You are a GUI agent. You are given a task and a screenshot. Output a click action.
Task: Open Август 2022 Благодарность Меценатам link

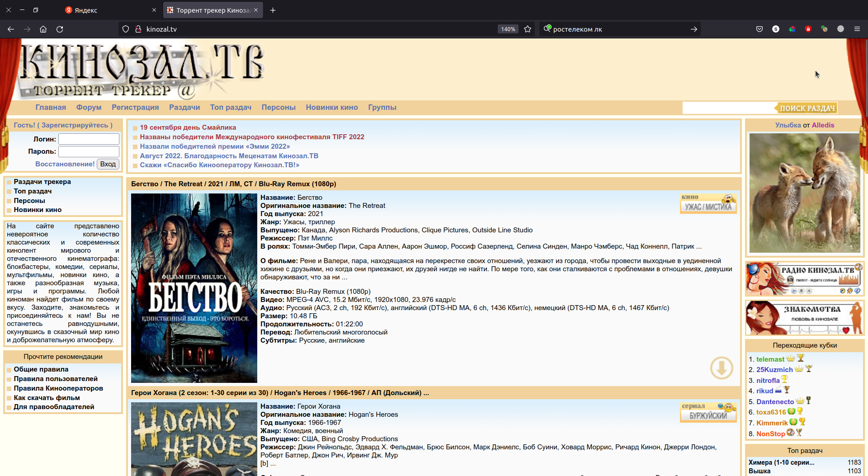(229, 156)
